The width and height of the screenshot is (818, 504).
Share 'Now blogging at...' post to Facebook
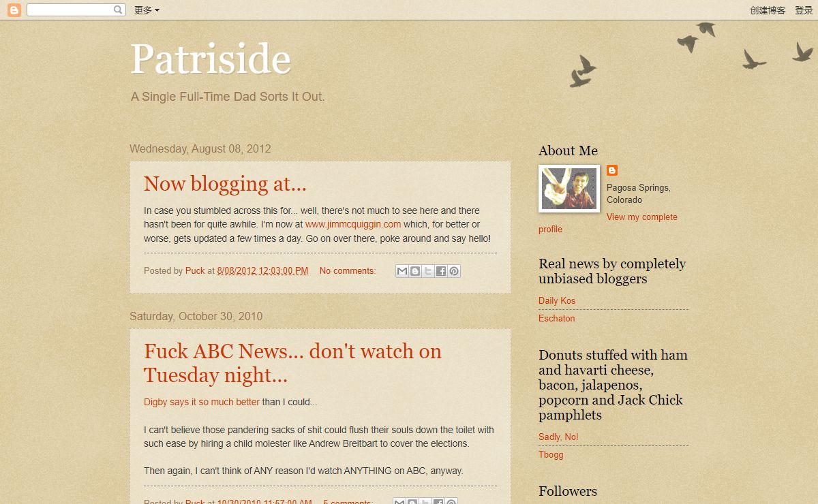[441, 271]
